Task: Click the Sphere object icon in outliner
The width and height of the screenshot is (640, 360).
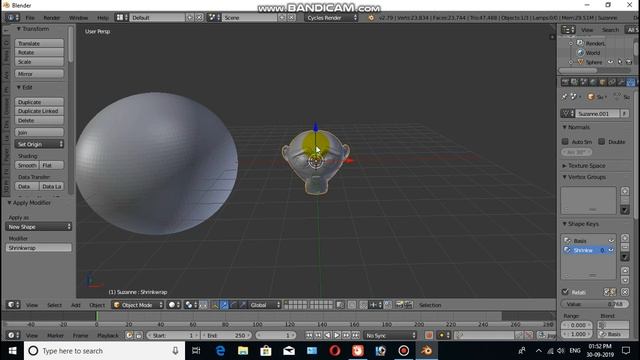Action: (580, 62)
